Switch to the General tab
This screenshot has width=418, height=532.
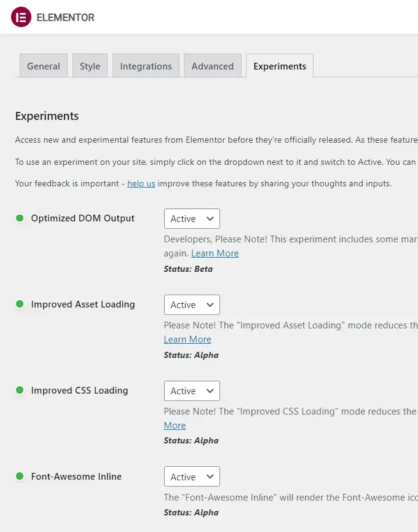coord(43,65)
